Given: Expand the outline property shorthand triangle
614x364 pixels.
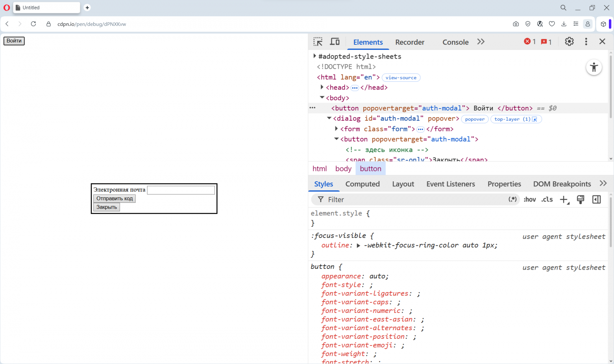Looking at the screenshot, I should pos(359,246).
